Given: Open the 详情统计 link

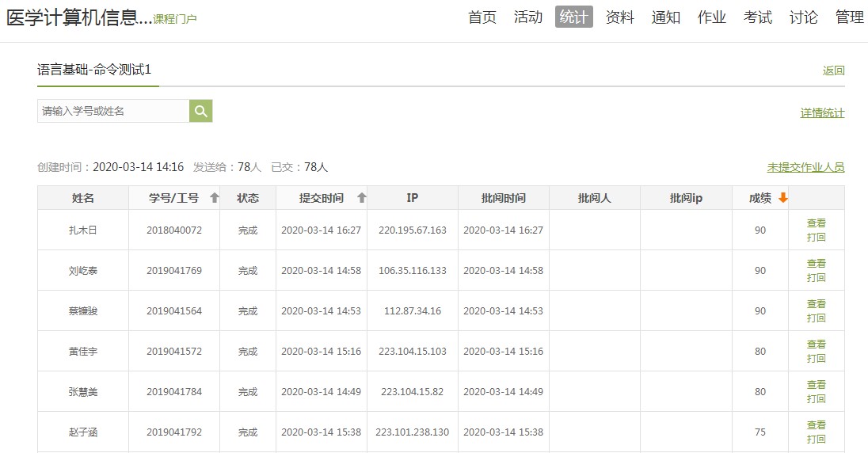Looking at the screenshot, I should coord(822,113).
